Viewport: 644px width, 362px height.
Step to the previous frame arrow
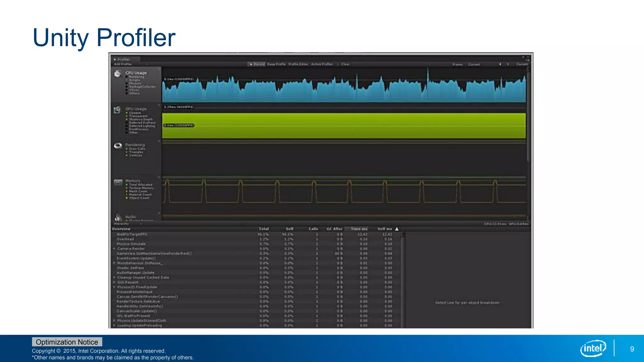coord(500,64)
